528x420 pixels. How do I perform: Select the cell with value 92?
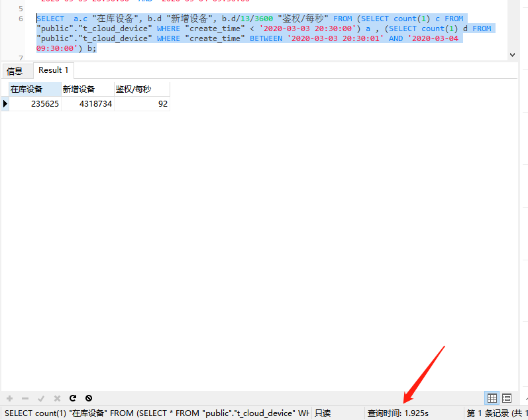(x=142, y=104)
